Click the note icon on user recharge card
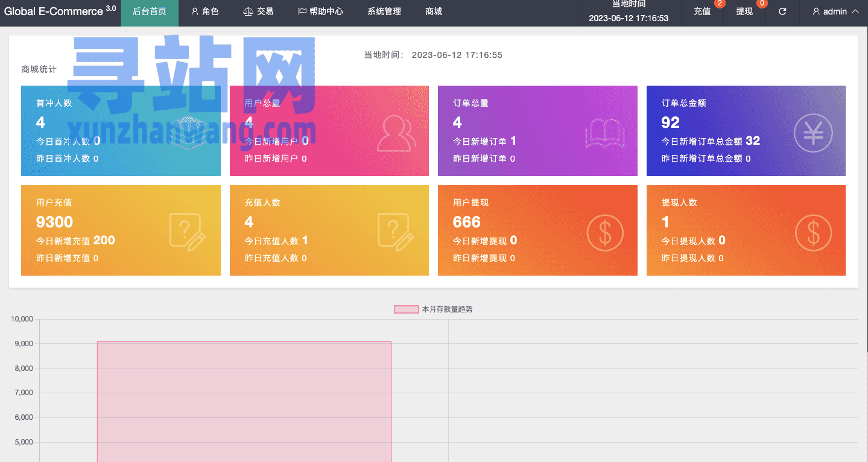 188,232
